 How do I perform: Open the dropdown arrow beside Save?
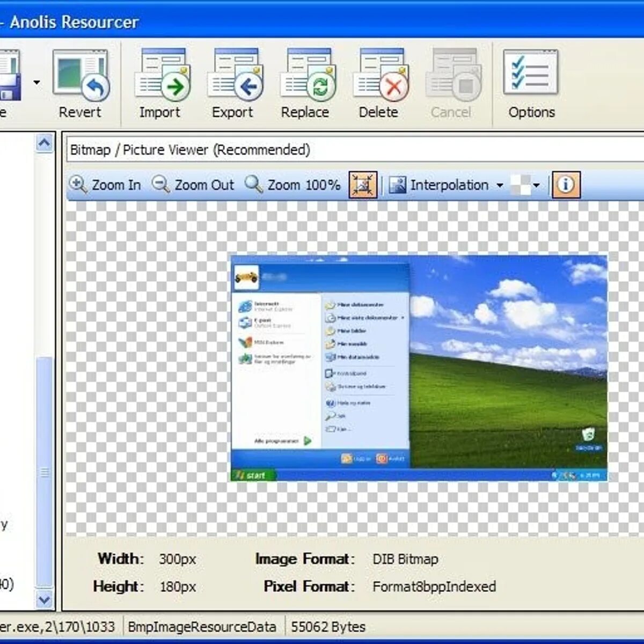tap(36, 83)
